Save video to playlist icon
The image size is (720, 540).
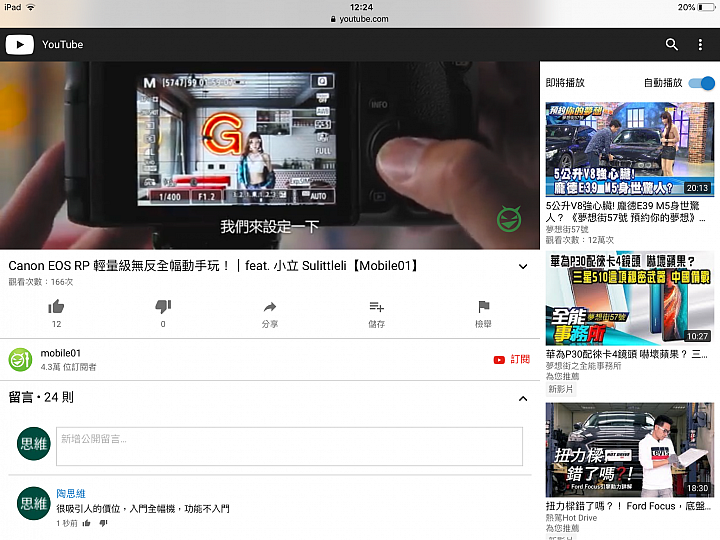(376, 306)
